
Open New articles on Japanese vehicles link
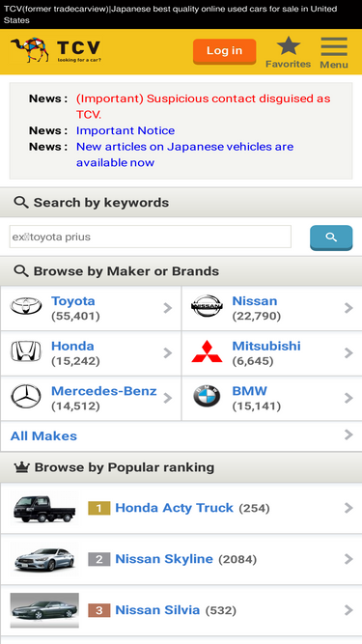coord(184,154)
